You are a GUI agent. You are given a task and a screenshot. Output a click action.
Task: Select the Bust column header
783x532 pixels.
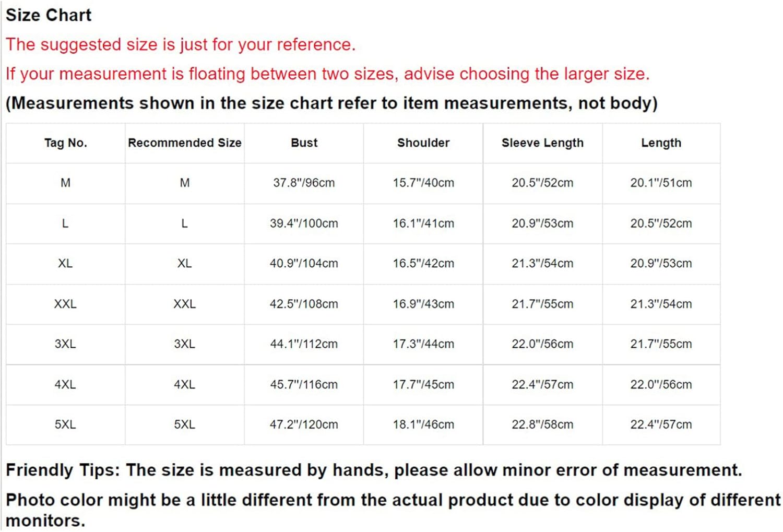[304, 143]
